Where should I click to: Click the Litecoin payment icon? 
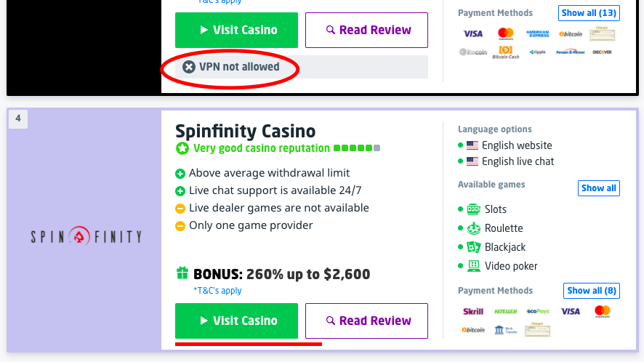[x=472, y=52]
